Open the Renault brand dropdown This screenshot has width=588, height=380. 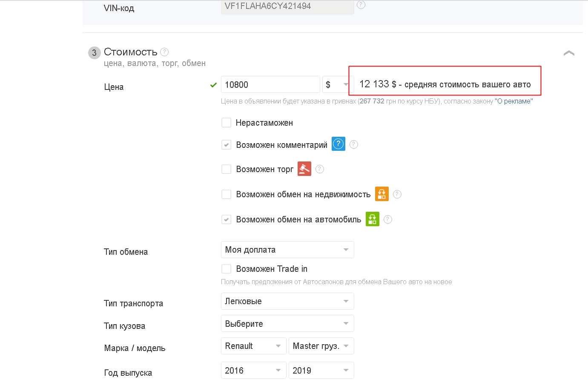coord(253,346)
